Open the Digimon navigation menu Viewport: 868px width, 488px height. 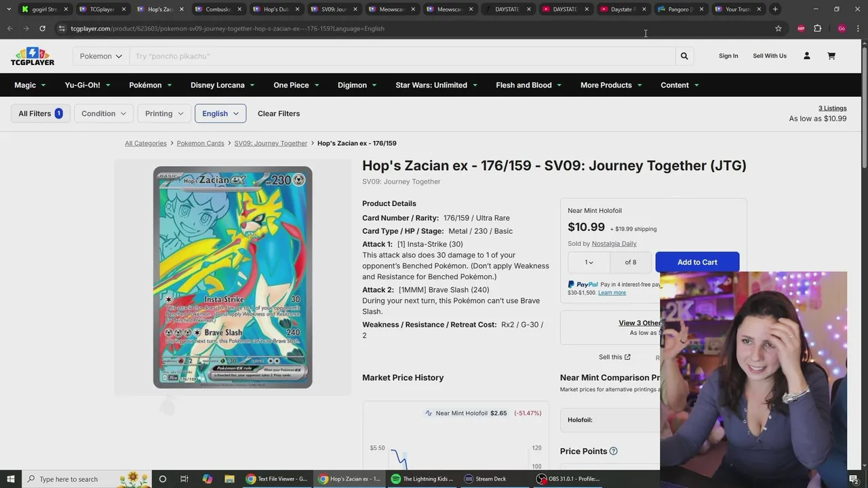coord(357,85)
